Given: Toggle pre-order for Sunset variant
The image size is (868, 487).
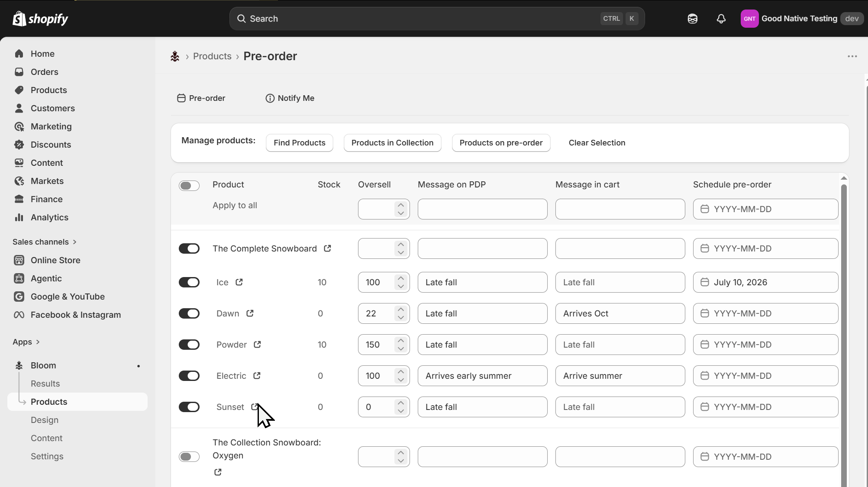Looking at the screenshot, I should click(x=189, y=407).
